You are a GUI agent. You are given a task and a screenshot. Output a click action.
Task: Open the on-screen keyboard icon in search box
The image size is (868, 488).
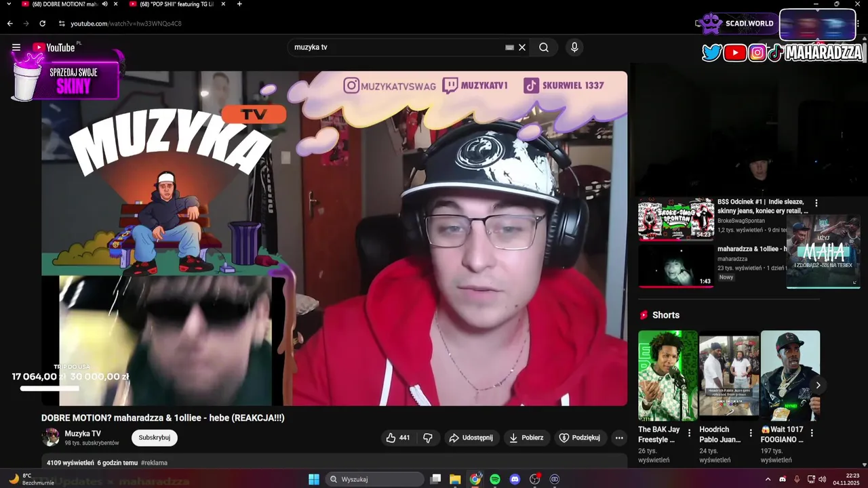[x=509, y=47]
